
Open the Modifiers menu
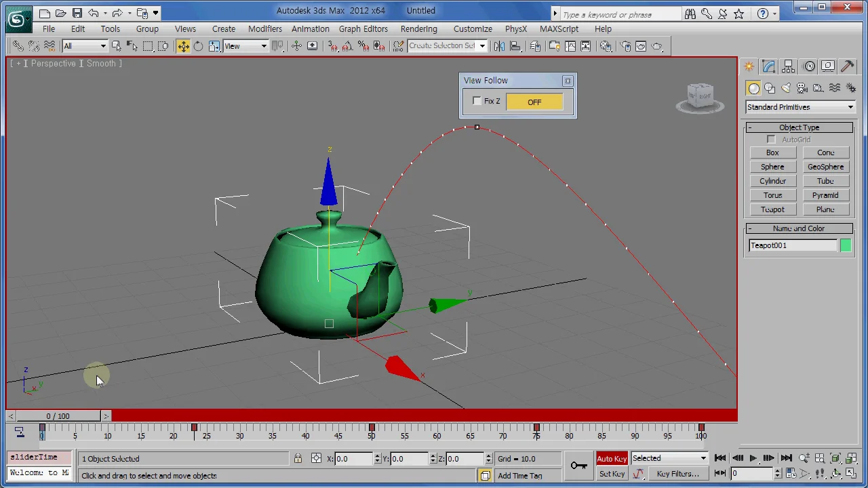tap(264, 29)
